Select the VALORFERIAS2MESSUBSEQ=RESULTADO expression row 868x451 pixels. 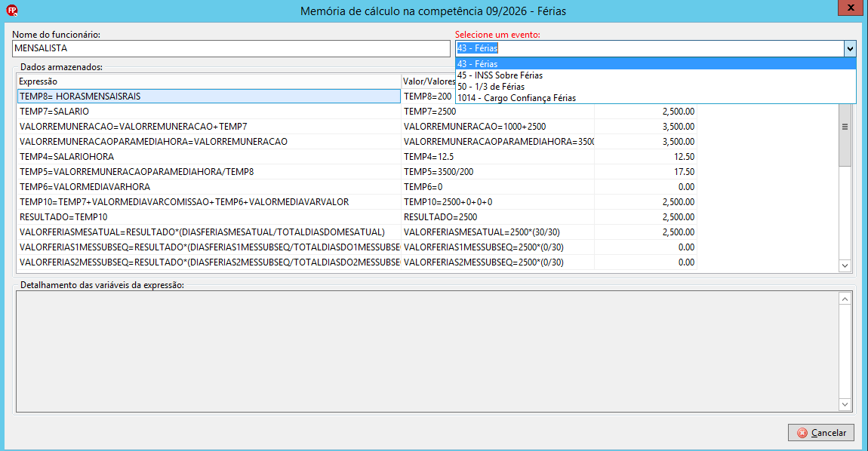click(208, 262)
